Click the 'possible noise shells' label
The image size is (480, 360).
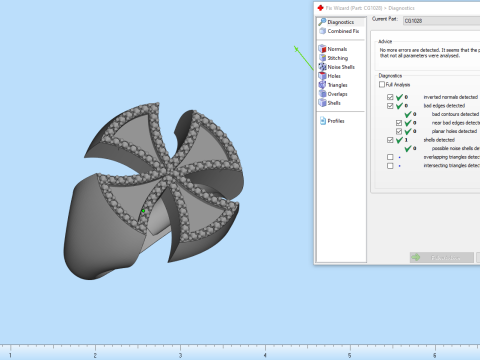[456, 148]
